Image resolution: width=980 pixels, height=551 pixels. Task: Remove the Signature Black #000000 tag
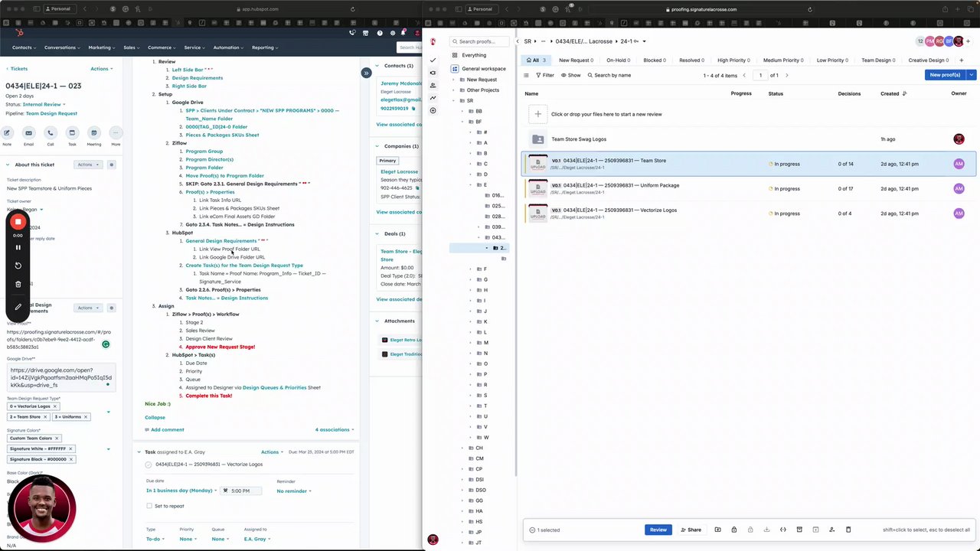point(71,459)
